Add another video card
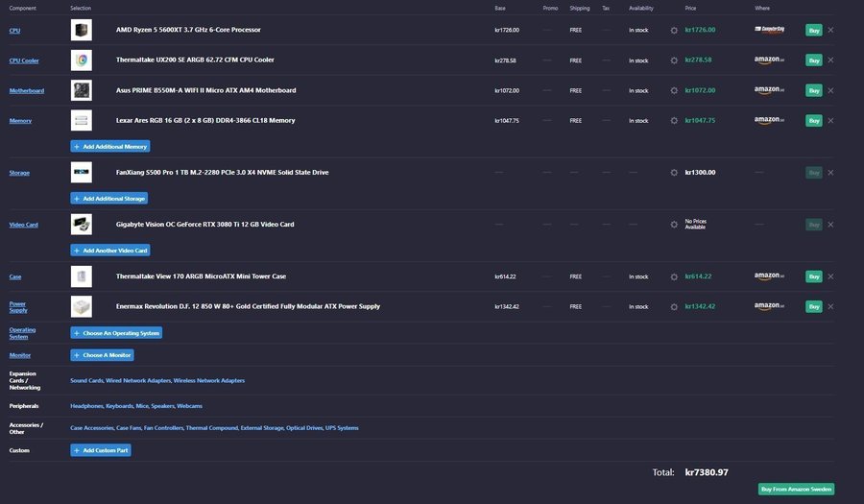The image size is (864, 504). (110, 251)
